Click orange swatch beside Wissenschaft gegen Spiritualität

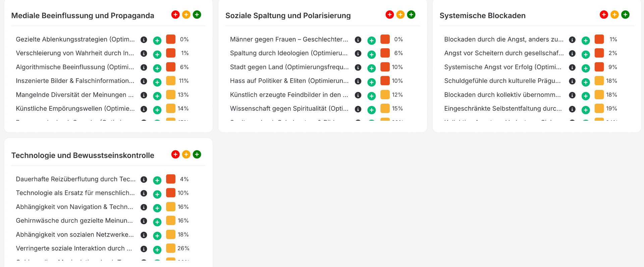coord(385,108)
